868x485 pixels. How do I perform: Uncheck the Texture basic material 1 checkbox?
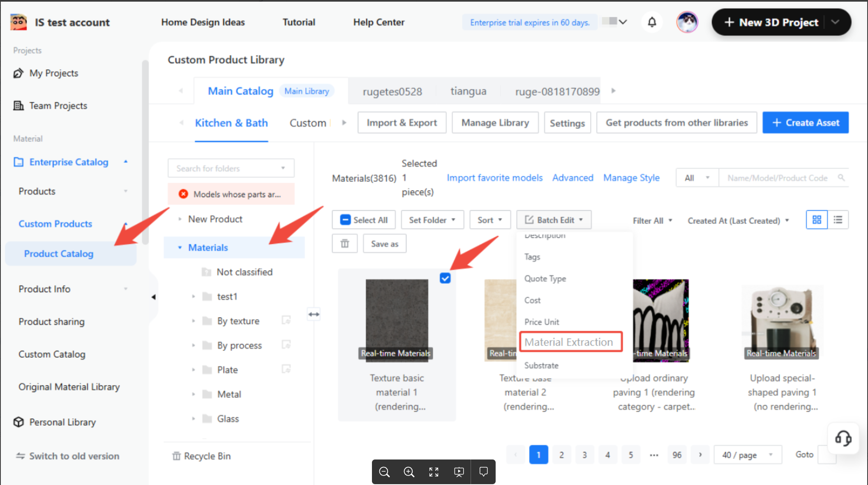pos(445,278)
